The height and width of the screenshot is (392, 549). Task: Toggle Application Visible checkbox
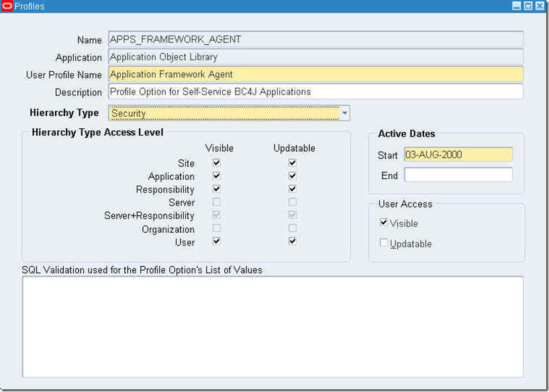pyautogui.click(x=217, y=175)
